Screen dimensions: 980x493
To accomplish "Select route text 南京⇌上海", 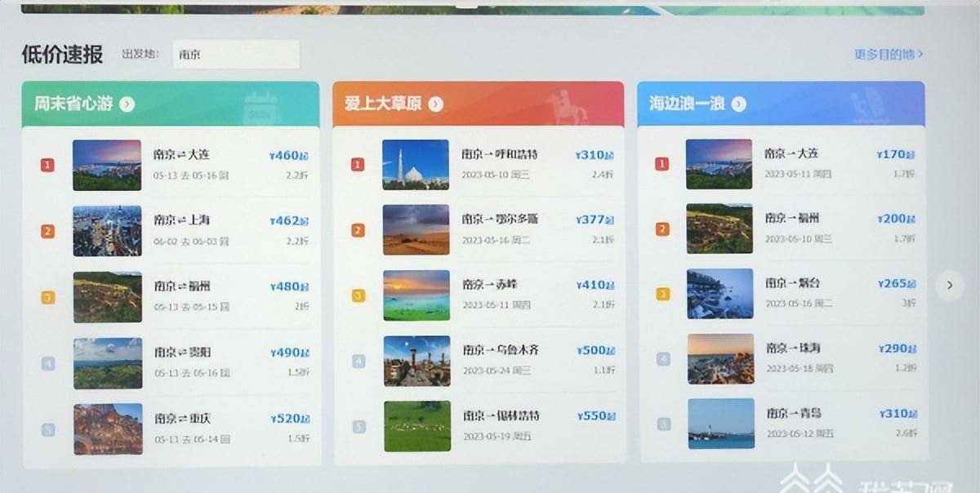I will [182, 220].
